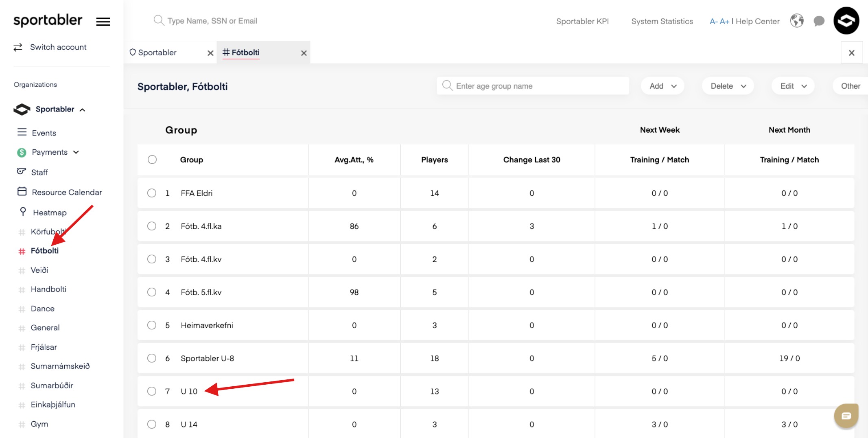Viewport: 868px width, 438px height.
Task: Close all tabs with the right-side X
Action: tap(852, 53)
